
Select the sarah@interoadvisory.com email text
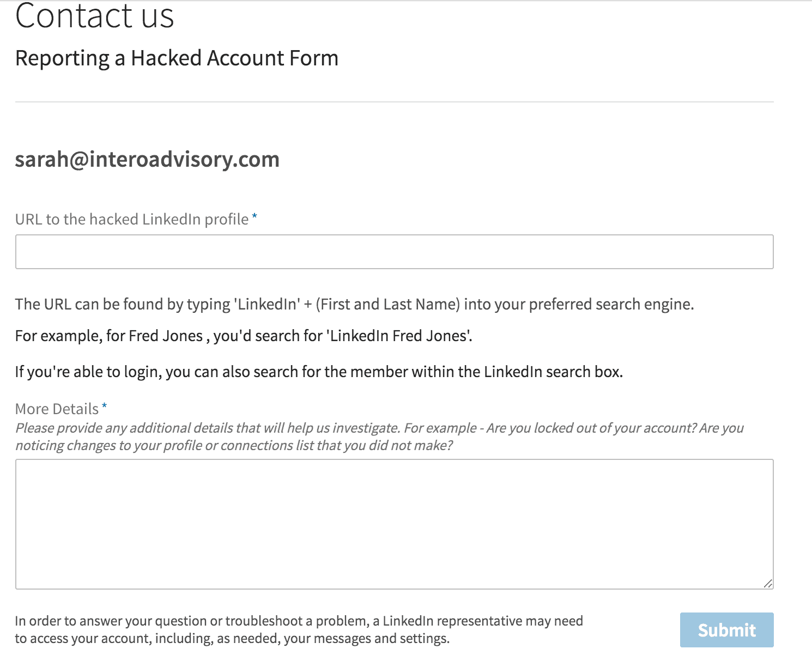coord(147,159)
